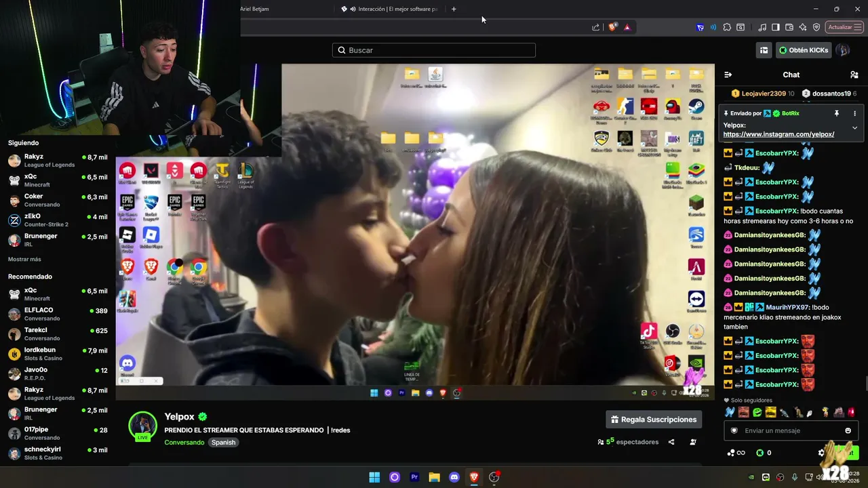Image resolution: width=868 pixels, height=488 pixels.
Task: Toggle the browser sidebar panel icon
Action: coord(776,27)
